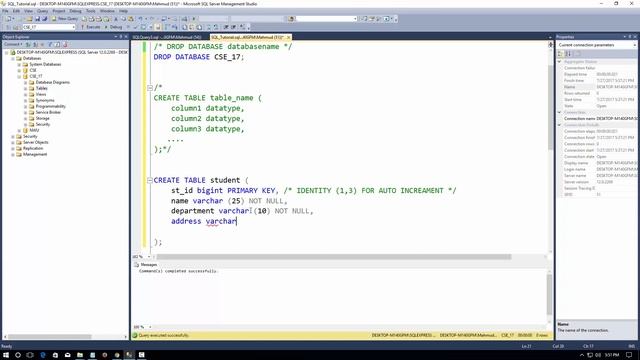Open the View menu
The width and height of the screenshot is (640, 360).
[x=28, y=11]
